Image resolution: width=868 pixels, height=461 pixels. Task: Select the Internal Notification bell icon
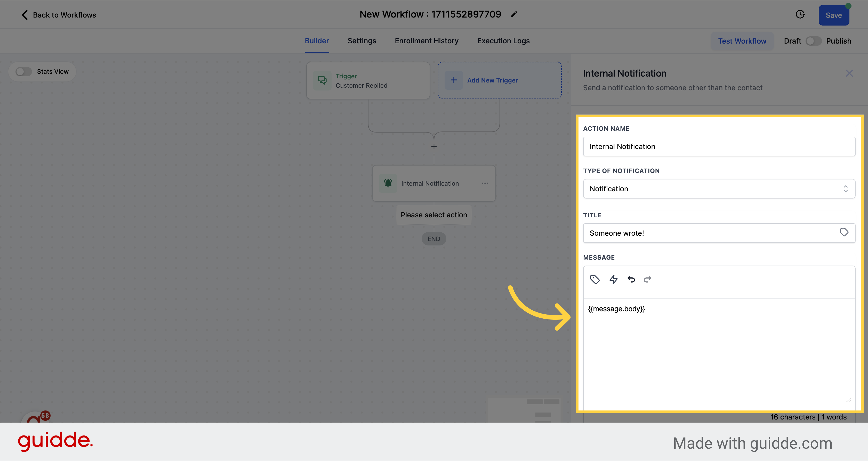point(388,183)
